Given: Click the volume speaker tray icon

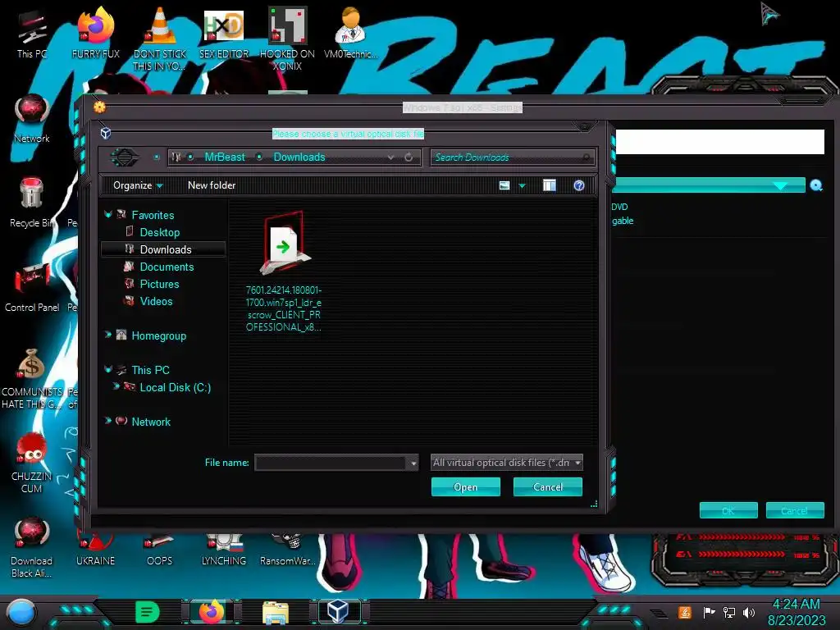Looking at the screenshot, I should (x=749, y=612).
